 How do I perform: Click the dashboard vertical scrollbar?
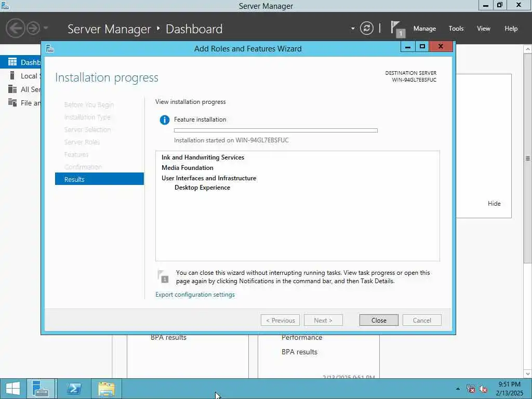tap(528, 158)
